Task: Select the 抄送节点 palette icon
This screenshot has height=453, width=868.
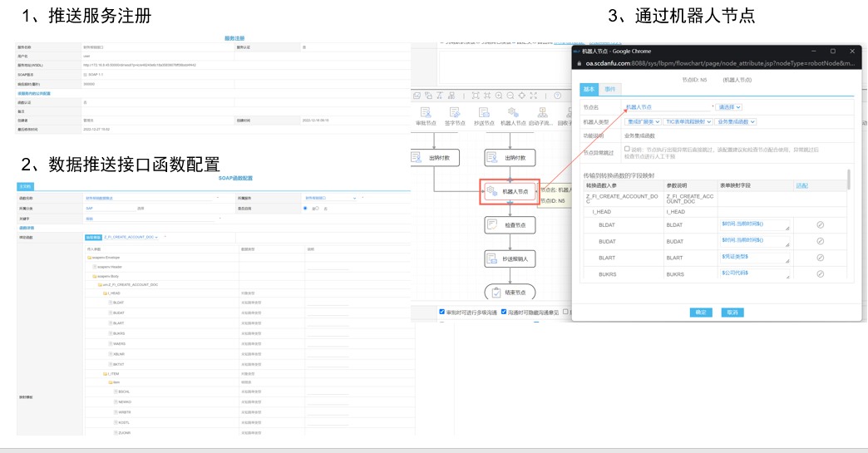Action: tap(484, 113)
